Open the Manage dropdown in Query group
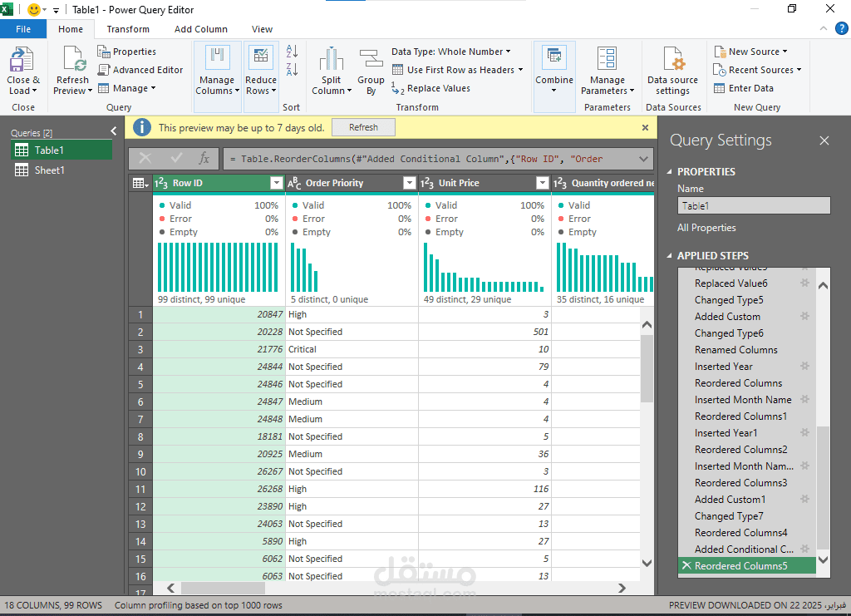Image resolution: width=851 pixels, height=616 pixels. [127, 88]
